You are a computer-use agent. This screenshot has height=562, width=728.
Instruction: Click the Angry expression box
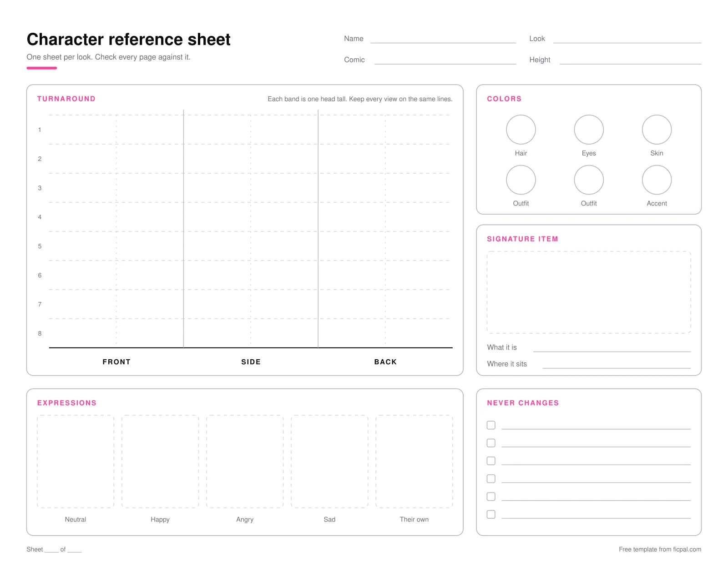point(245,461)
